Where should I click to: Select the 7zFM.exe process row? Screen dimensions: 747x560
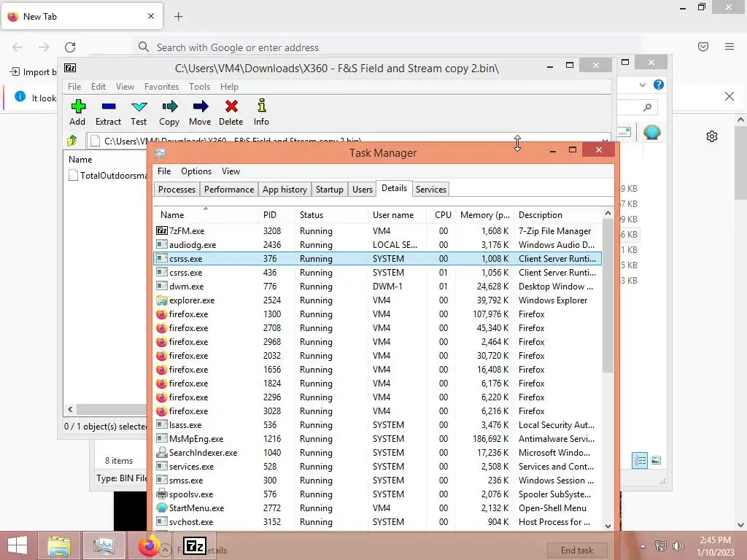377,231
